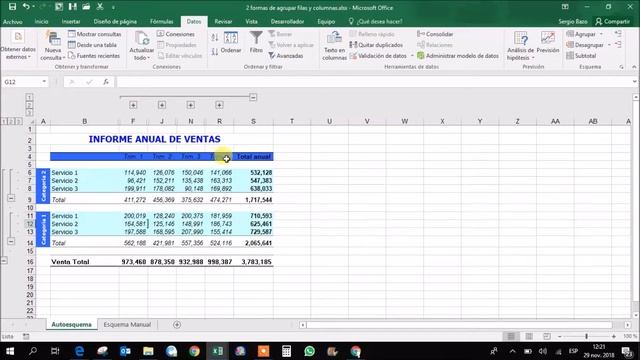
Task: Open Análisis de hipótesis dropdown
Action: pos(520,46)
